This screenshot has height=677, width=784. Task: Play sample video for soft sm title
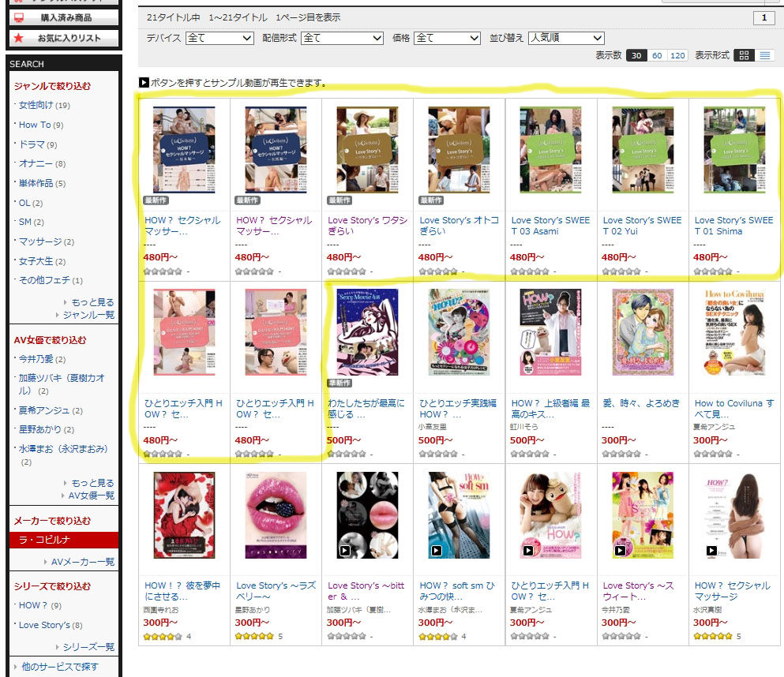[437, 550]
